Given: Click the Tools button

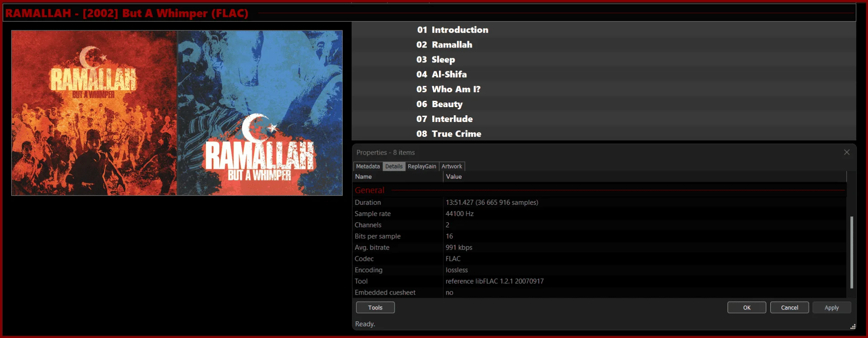Looking at the screenshot, I should [375, 308].
